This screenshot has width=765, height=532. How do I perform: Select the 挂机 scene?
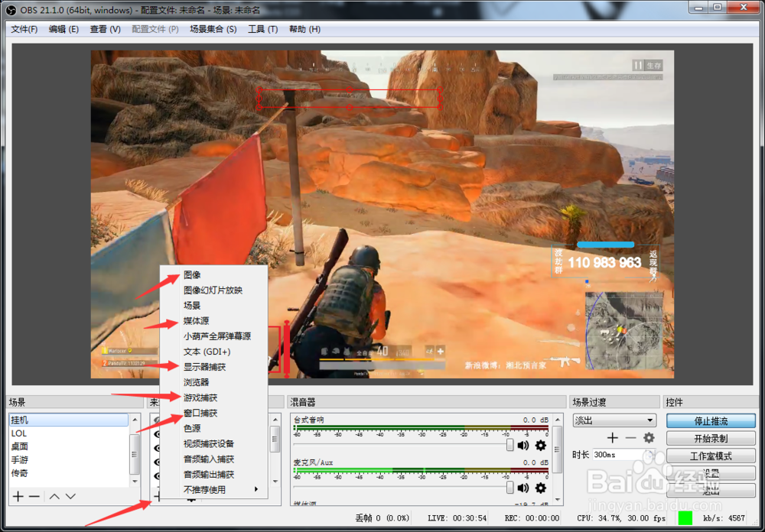(x=69, y=420)
